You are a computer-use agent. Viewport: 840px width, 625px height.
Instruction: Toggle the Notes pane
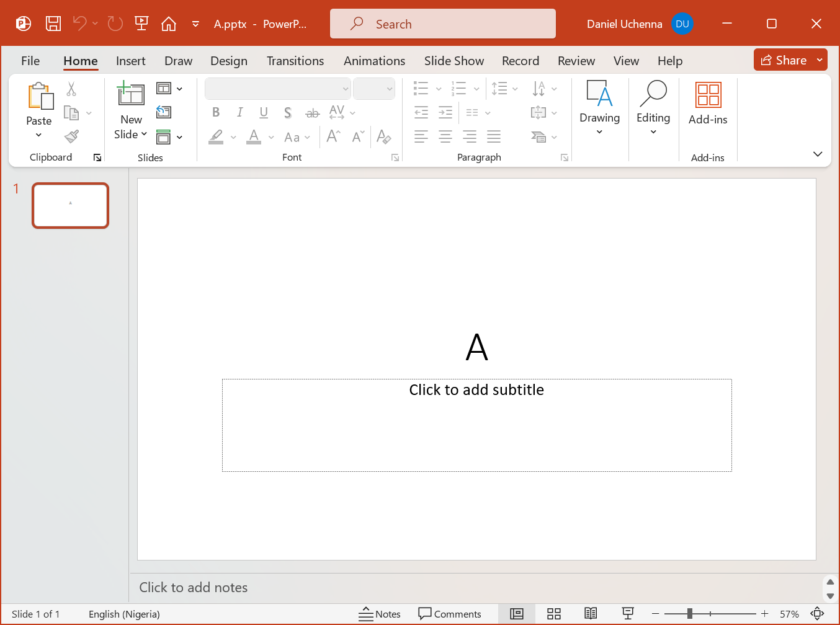pos(380,614)
